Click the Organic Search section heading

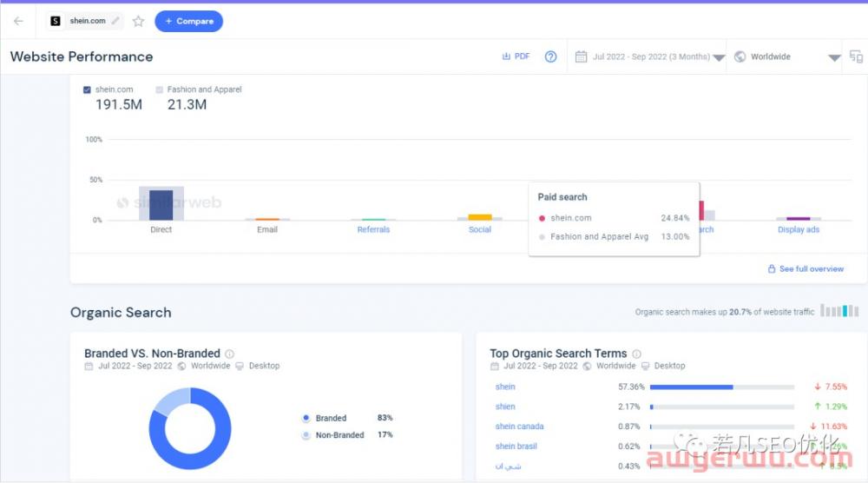pos(121,313)
